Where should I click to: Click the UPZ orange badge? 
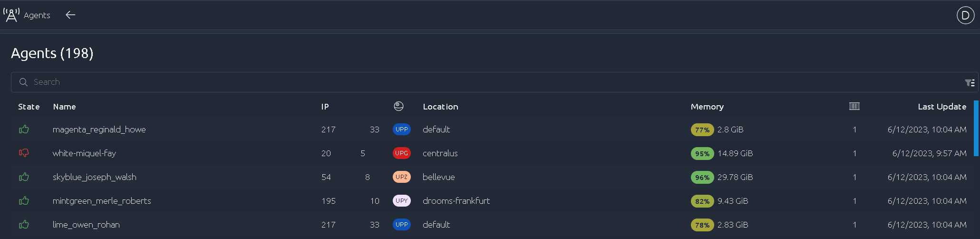[x=401, y=177]
